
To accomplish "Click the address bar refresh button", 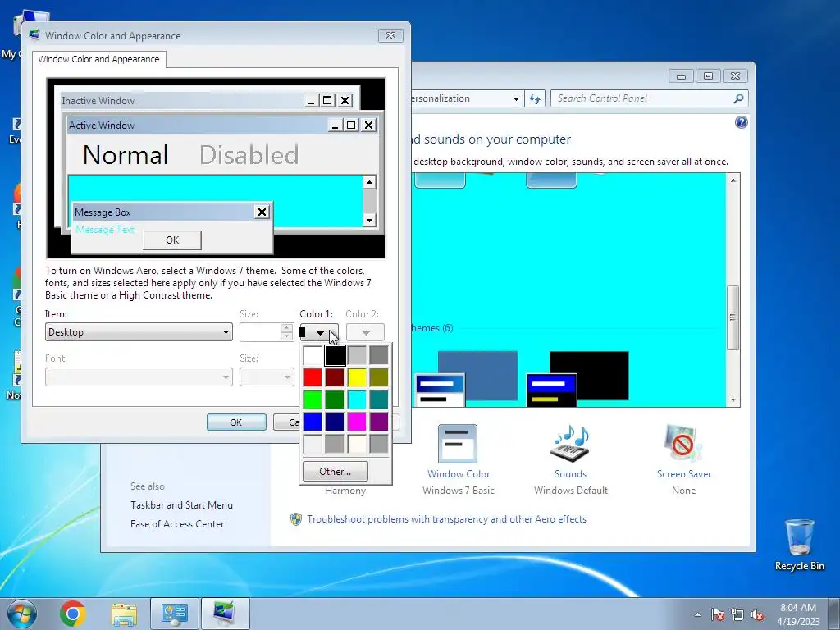I will (535, 98).
